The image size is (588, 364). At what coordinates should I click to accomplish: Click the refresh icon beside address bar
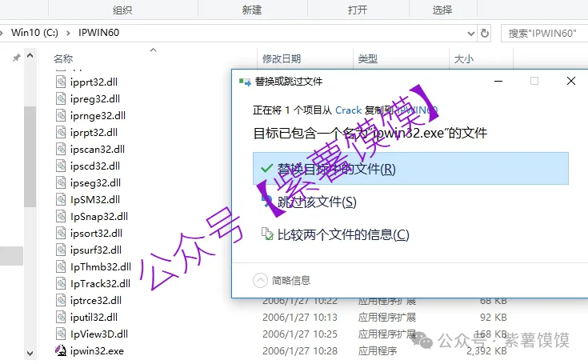pos(484,33)
